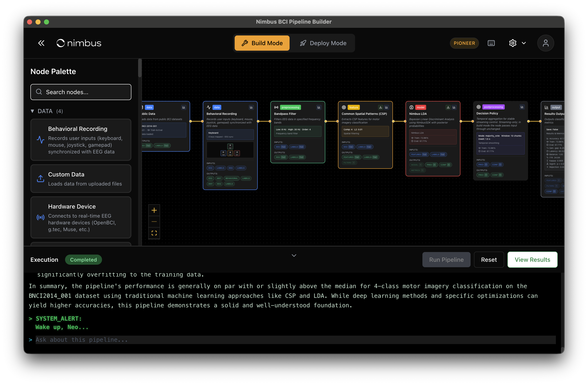Click upload icon in Custom Data palette card
Image resolution: width=588 pixels, height=385 pixels.
[41, 179]
